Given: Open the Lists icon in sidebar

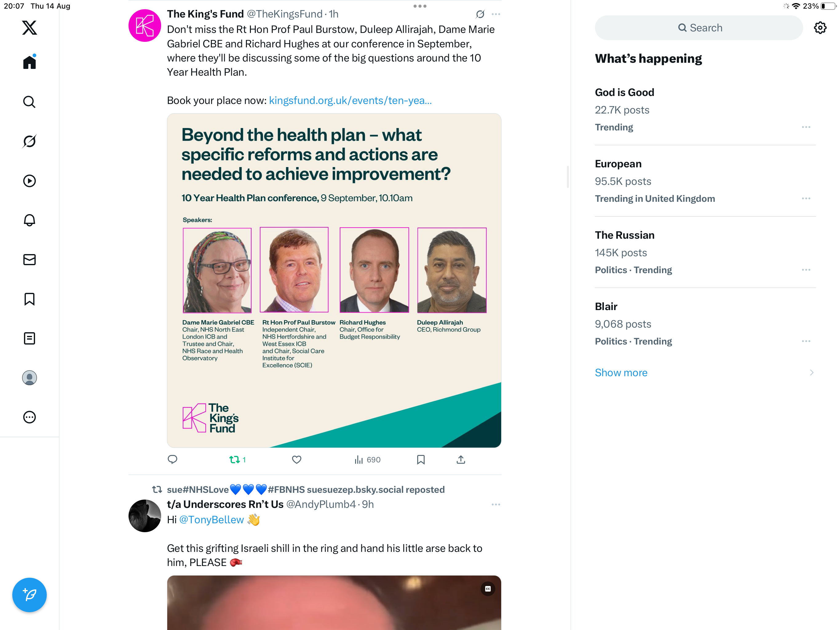Looking at the screenshot, I should [x=29, y=338].
